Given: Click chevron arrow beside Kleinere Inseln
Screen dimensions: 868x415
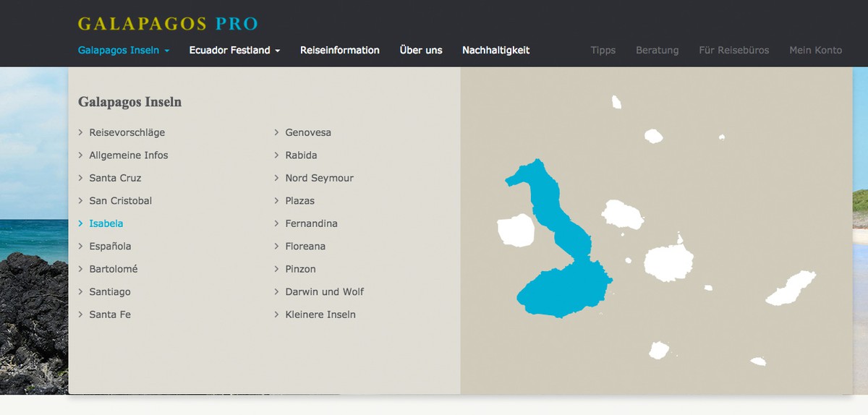Looking at the screenshot, I should tap(277, 315).
